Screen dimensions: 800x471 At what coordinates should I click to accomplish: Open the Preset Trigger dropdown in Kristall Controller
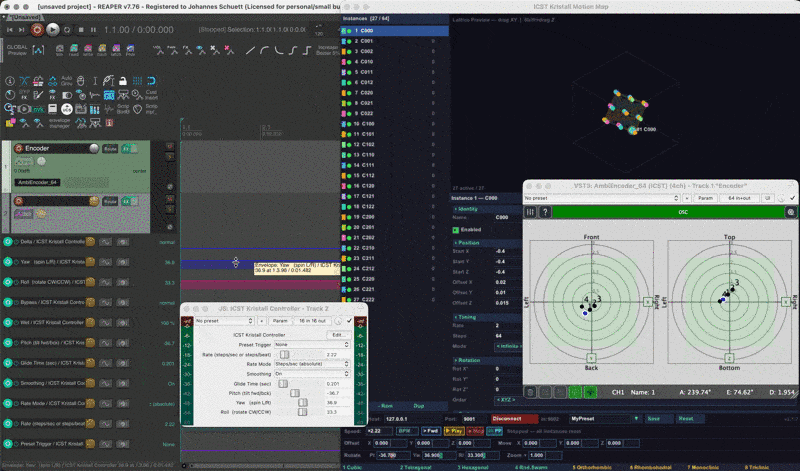pyautogui.click(x=312, y=344)
